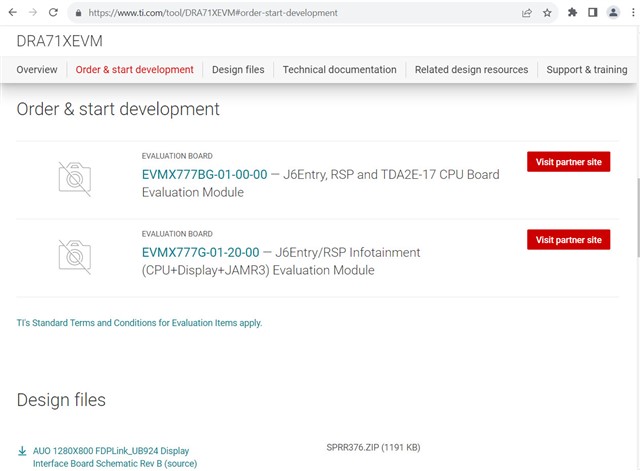Click EVALUATION BOARD label above EVMX777G-01-20-00

click(177, 234)
